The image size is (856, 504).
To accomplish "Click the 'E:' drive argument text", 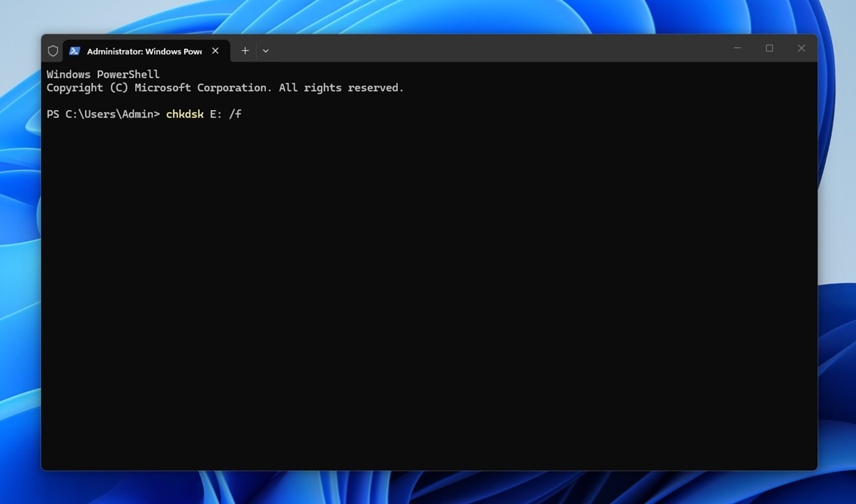I will pyautogui.click(x=216, y=114).
